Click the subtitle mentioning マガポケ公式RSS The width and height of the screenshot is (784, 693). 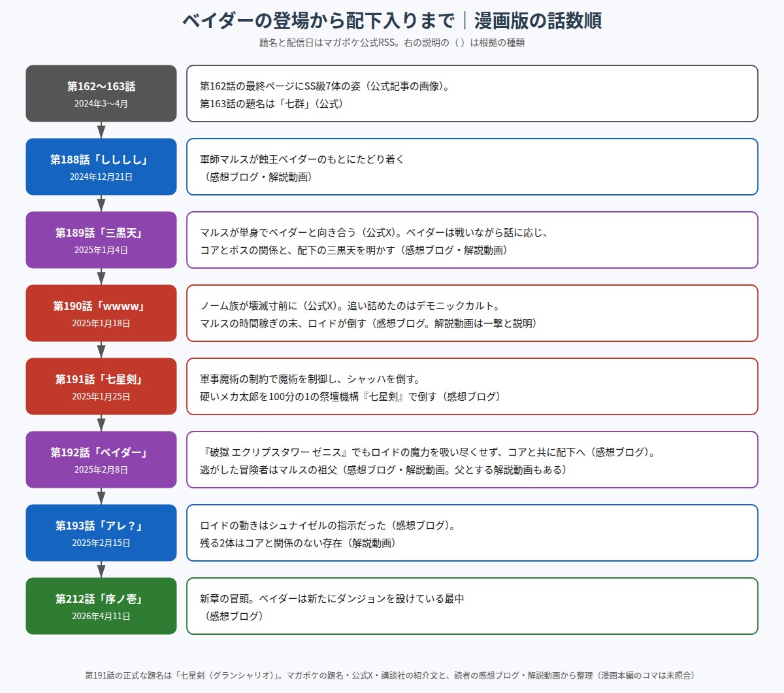392,43
